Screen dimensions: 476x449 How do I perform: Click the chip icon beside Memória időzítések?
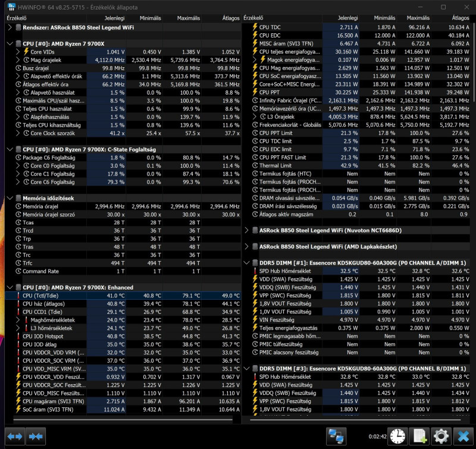pyautogui.click(x=18, y=198)
